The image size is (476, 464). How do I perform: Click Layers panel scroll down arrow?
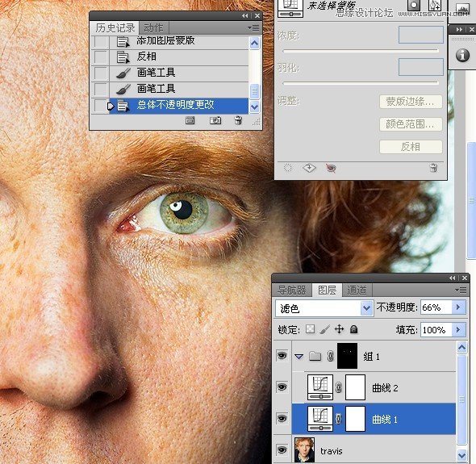(462, 455)
